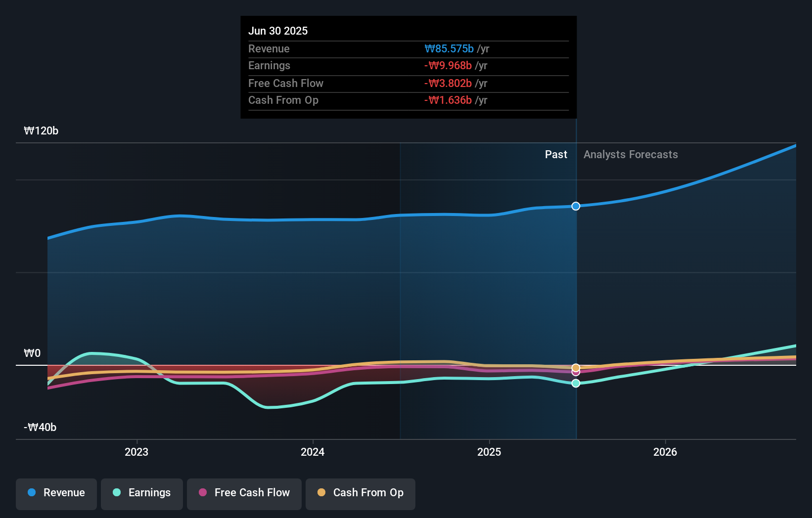The height and width of the screenshot is (518, 812).
Task: Select the blue Revenue data point marker
Action: [575, 206]
